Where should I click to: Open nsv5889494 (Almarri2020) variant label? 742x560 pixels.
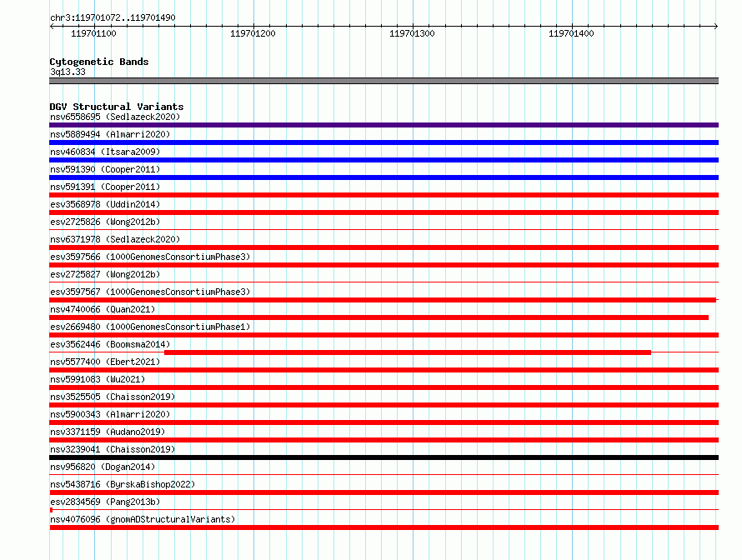[110, 134]
